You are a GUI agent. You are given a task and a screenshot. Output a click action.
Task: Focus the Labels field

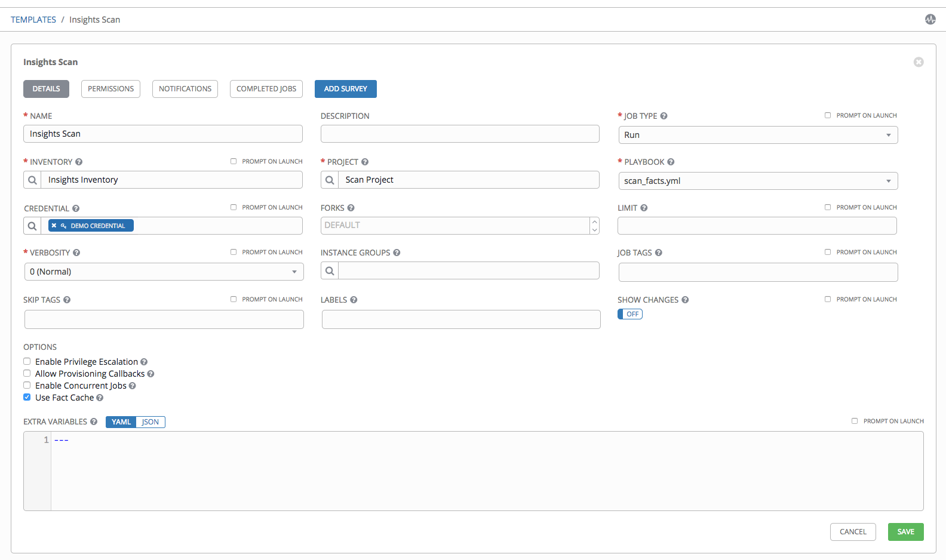tap(461, 319)
